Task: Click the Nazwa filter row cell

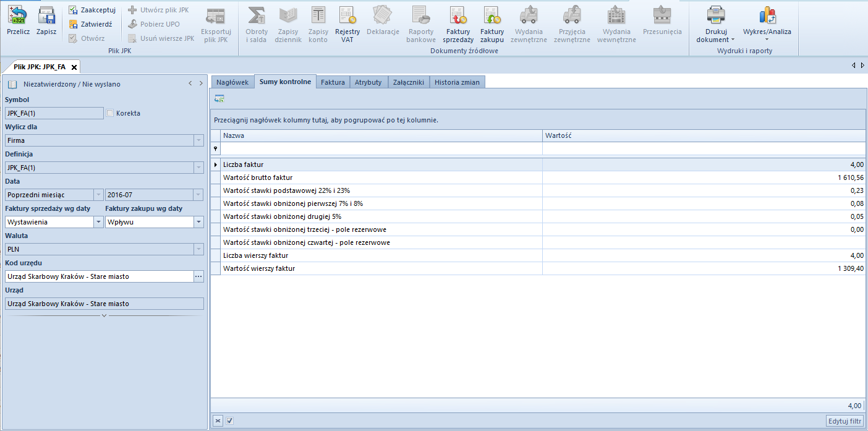Action: [x=381, y=148]
